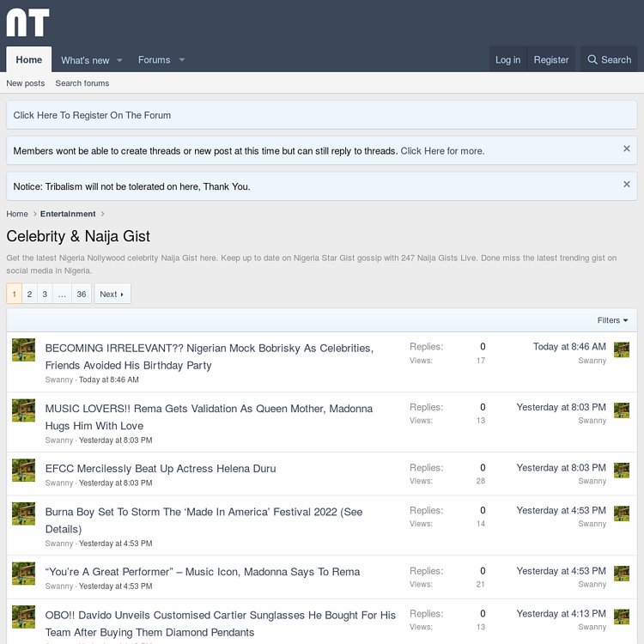Click author avatar beside the Bobrisky thread title

click(x=23, y=350)
